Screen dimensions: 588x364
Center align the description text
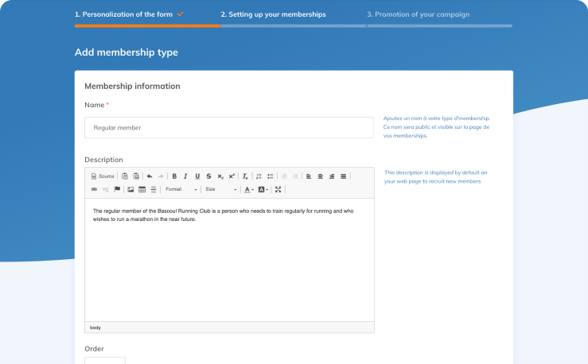coord(320,176)
